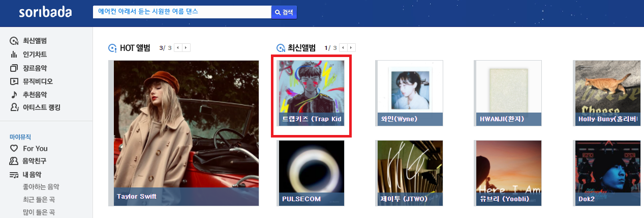644x218 pixels.
Task: Open 음악친구 friends item
Action: pos(28,161)
